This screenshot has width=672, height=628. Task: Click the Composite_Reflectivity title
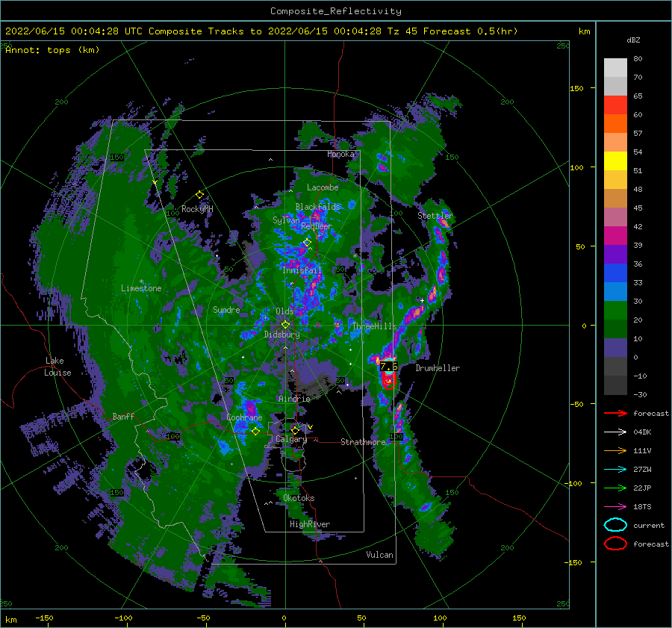point(336,11)
